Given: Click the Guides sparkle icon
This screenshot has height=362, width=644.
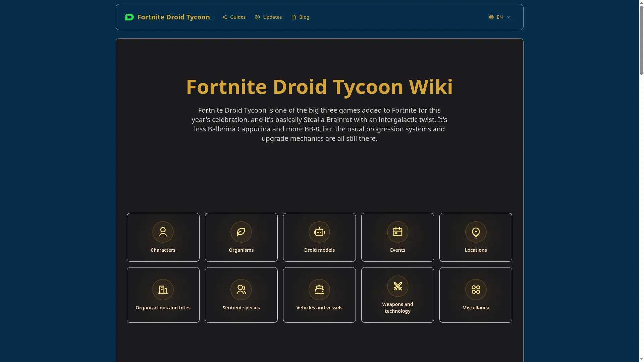Looking at the screenshot, I should (x=224, y=17).
